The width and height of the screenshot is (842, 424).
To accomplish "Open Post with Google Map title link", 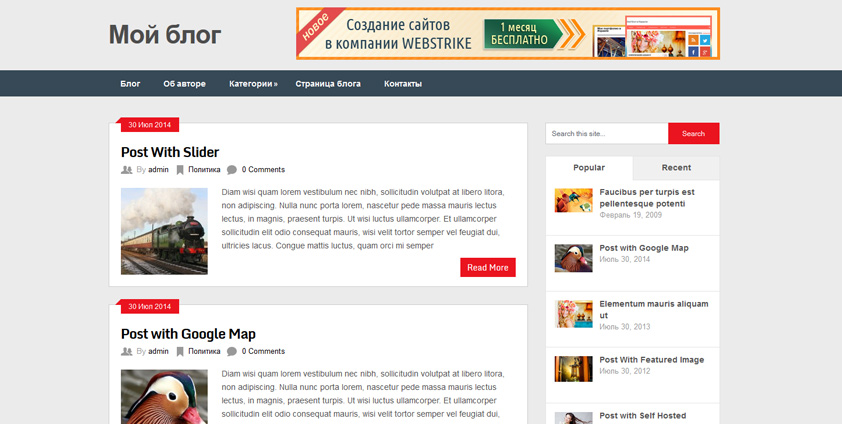I will click(x=188, y=334).
